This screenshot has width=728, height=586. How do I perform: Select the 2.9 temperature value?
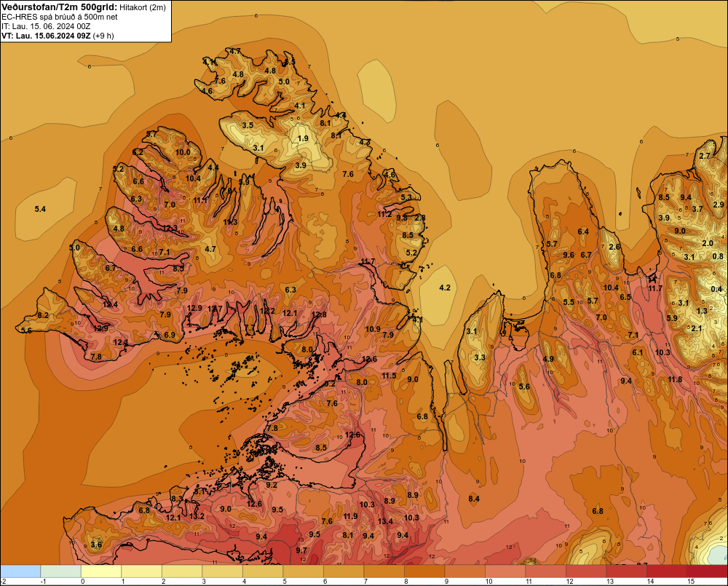(719, 205)
